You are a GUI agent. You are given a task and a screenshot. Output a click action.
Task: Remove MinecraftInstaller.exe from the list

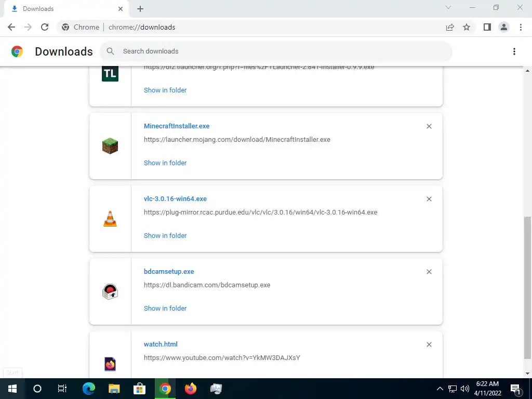[429, 126]
